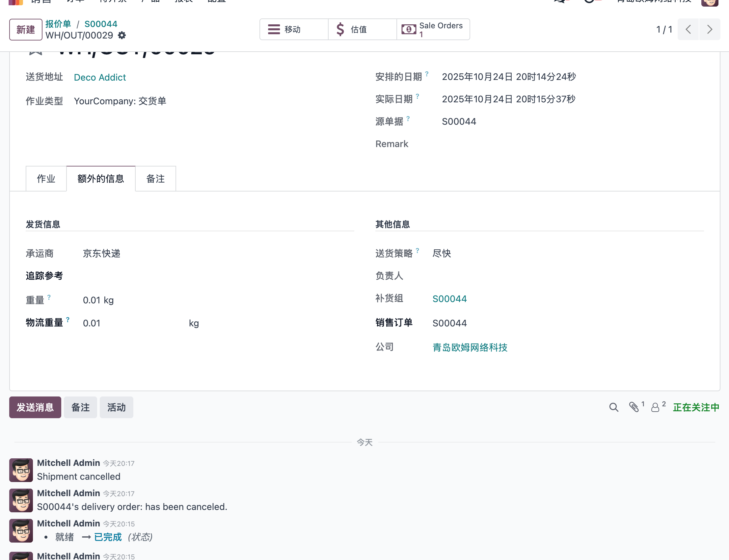Image resolution: width=729 pixels, height=560 pixels.
Task: Click the gear settings icon beside WH/OUT/00029
Action: pos(122,35)
